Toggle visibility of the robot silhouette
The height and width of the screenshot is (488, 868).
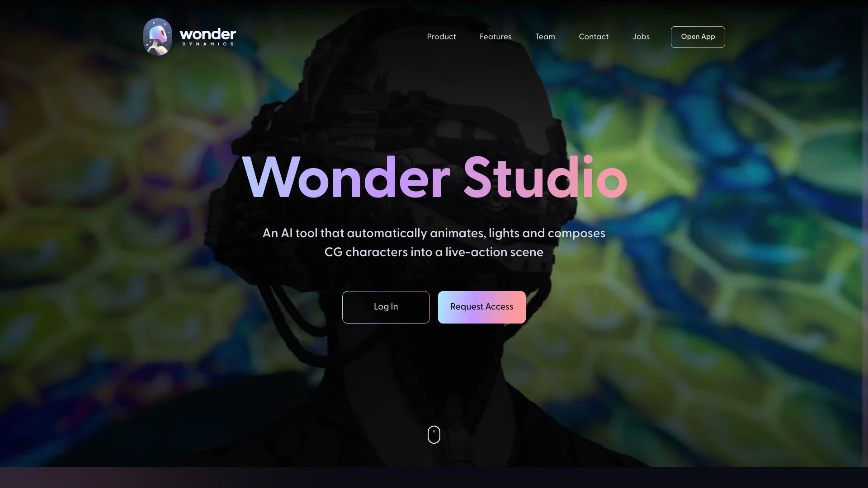click(434, 238)
